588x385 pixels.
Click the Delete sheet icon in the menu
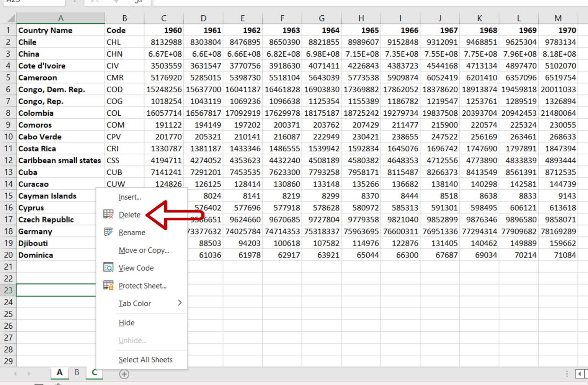tap(108, 215)
